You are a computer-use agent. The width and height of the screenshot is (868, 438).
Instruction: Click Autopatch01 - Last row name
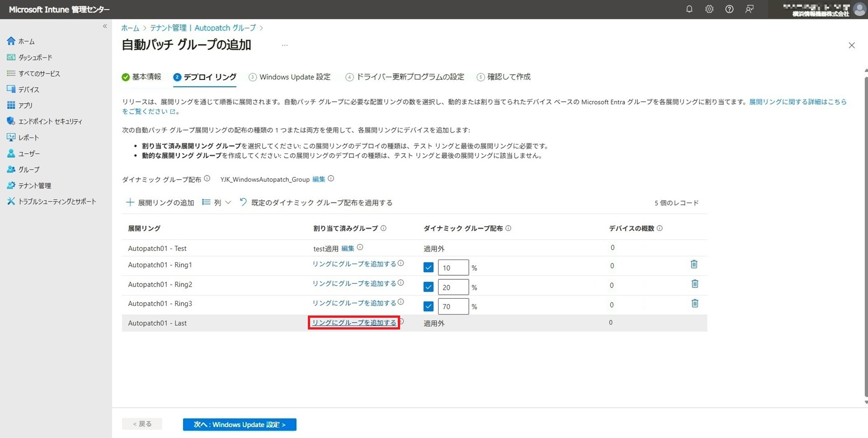coord(157,323)
